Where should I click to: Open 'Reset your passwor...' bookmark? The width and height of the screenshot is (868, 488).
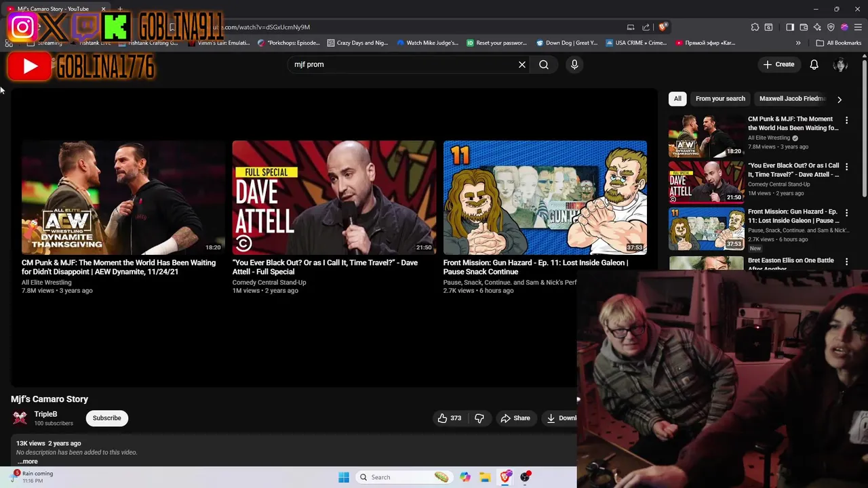tap(496, 43)
